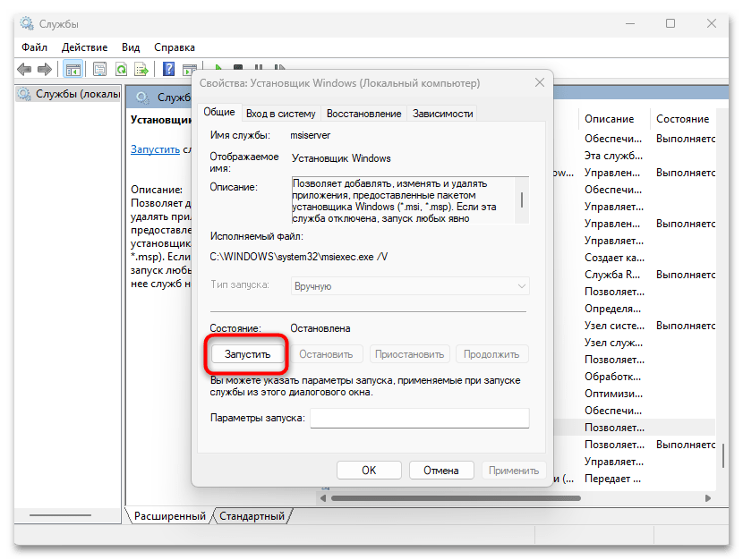Select the row described as Передает ...
Viewport: 743px width, 560px height.
click(612, 479)
